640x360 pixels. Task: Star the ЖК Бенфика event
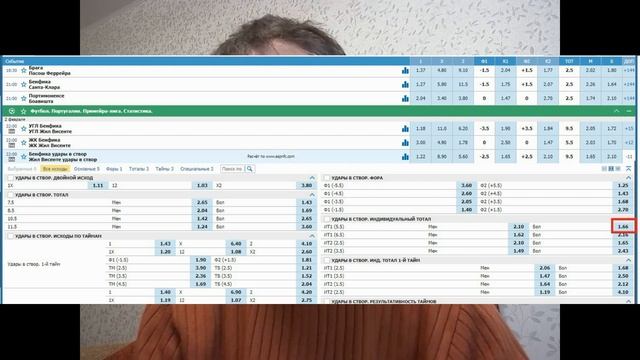click(24, 143)
